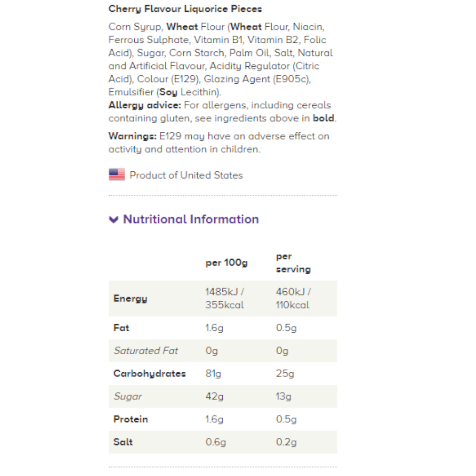This screenshot has width=476, height=476.
Task: Select the Cherry Flavour Liquorice Pieces title
Action: click(x=185, y=9)
